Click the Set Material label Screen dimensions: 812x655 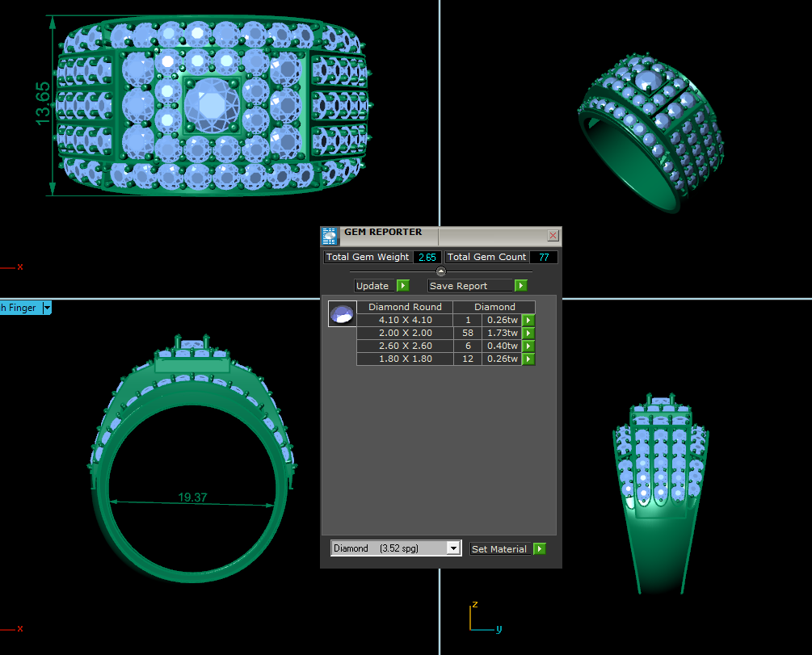coord(499,549)
